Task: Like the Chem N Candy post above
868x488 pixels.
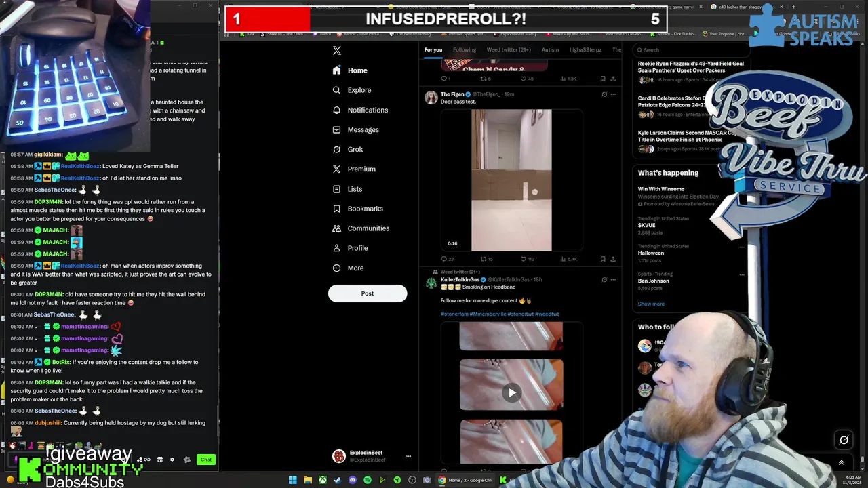Action: click(526, 79)
